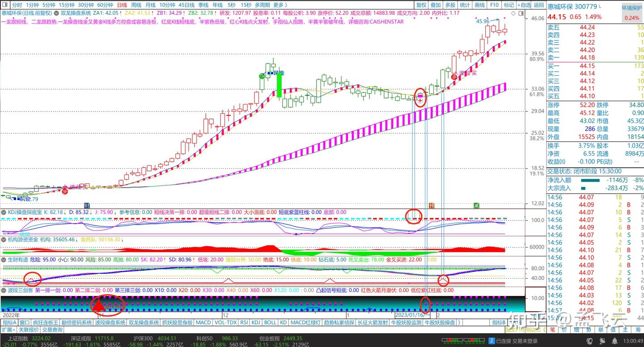This screenshot has width=644, height=347.
Task: Switch to the 1分钟 period
Action: 32,5
